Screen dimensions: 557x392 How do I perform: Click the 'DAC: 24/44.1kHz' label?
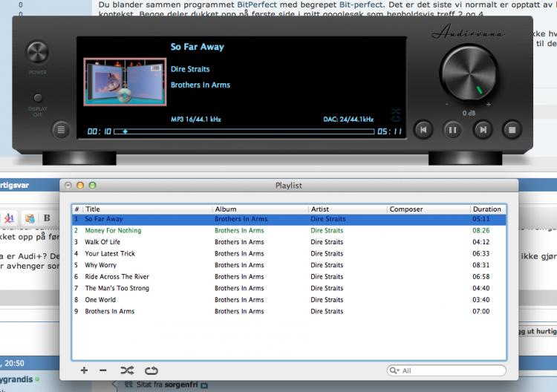pos(348,119)
